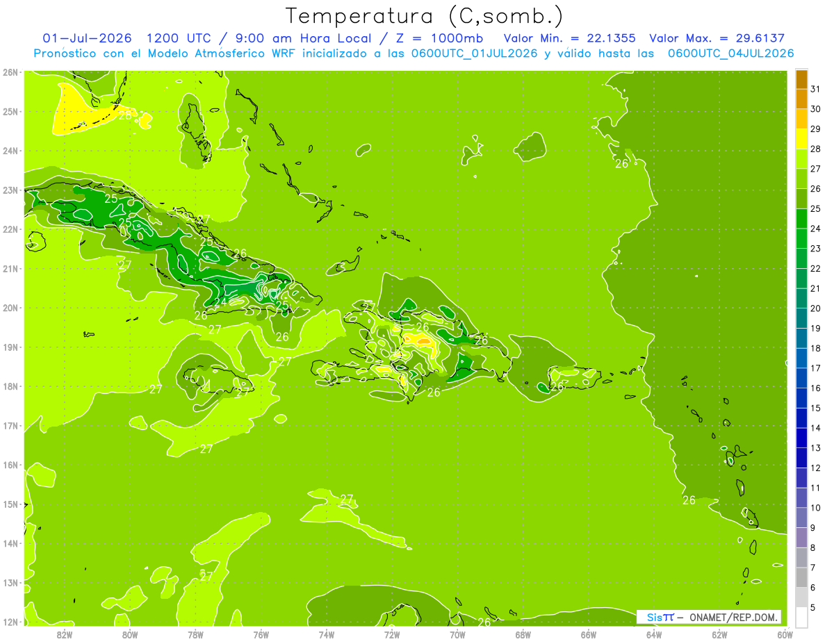Click the legend value 29 on the color bar
This screenshot has width=834, height=644.
[815, 129]
